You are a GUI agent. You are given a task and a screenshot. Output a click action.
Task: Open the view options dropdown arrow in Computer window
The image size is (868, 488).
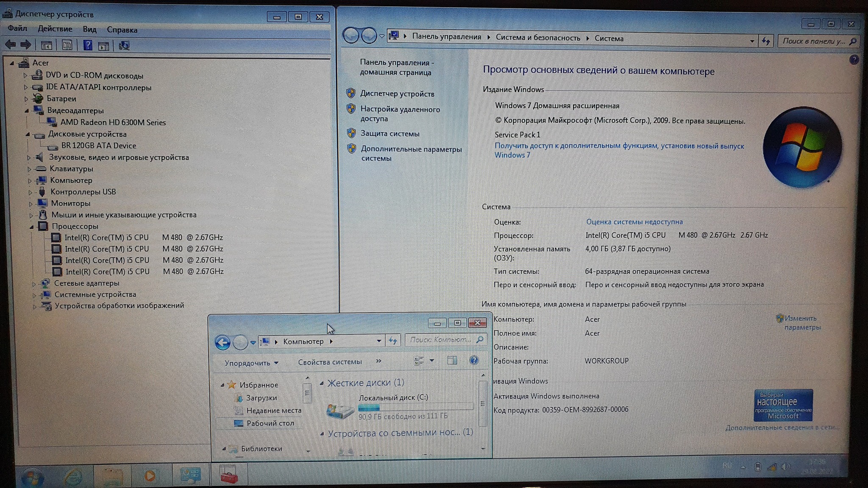(x=431, y=360)
